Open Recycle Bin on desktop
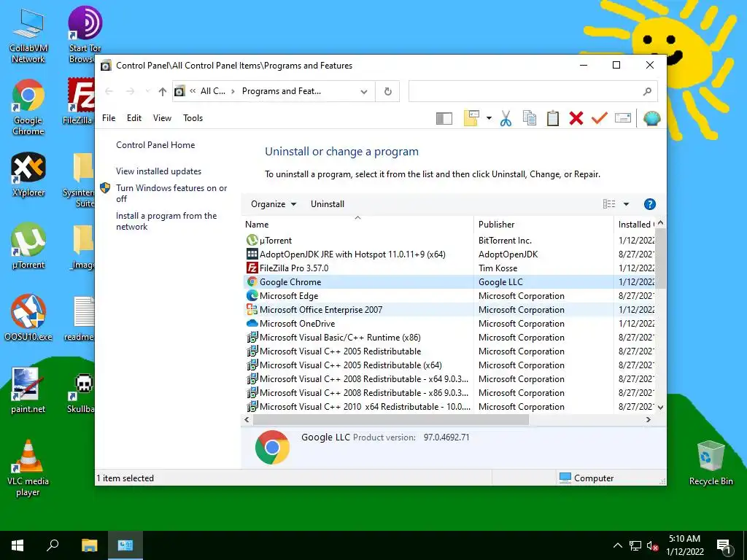 click(711, 463)
